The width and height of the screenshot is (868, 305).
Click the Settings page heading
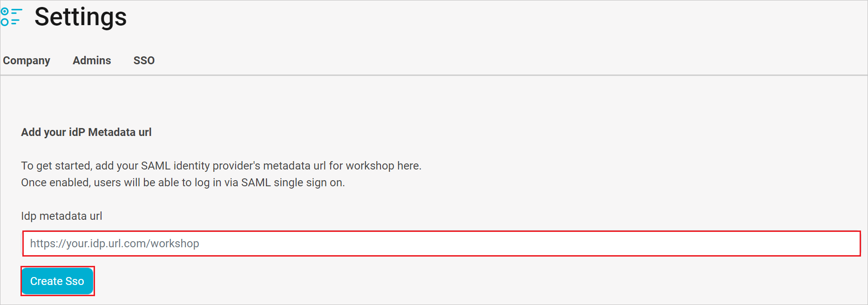point(80,17)
